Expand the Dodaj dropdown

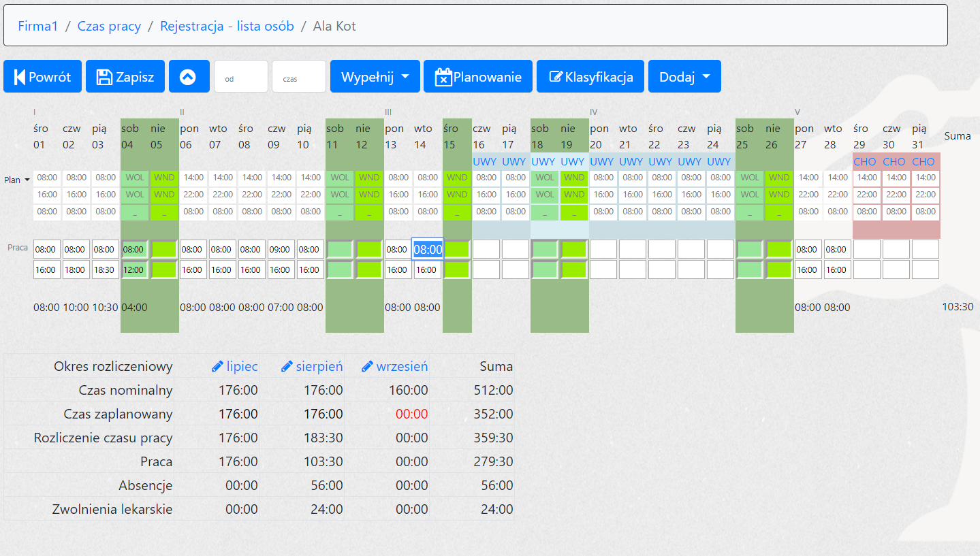[684, 77]
